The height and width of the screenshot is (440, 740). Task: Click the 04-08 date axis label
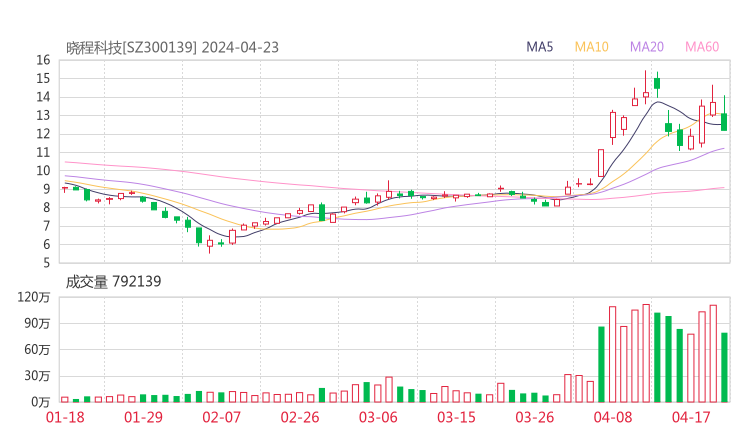pyautogui.click(x=613, y=417)
